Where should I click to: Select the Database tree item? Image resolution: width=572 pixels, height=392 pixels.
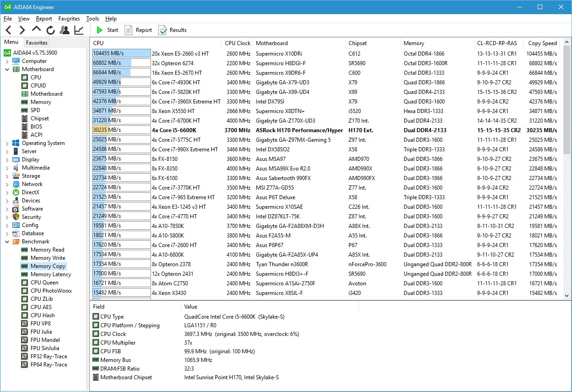tap(33, 233)
